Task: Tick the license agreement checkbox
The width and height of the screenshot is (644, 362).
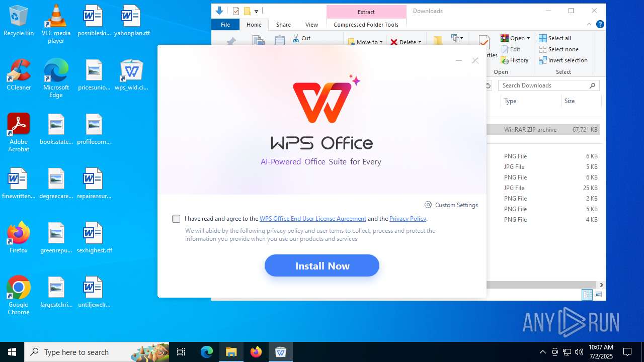Action: click(x=176, y=219)
